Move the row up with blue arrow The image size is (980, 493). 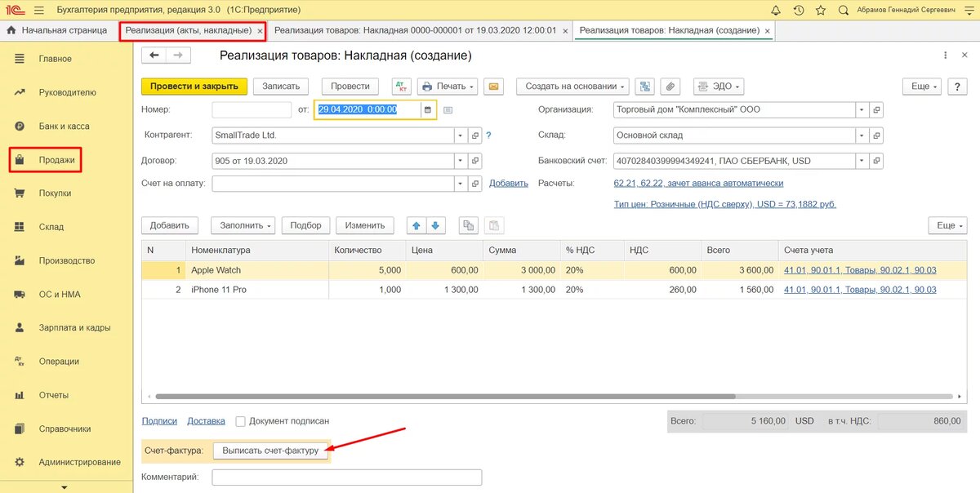pos(416,225)
